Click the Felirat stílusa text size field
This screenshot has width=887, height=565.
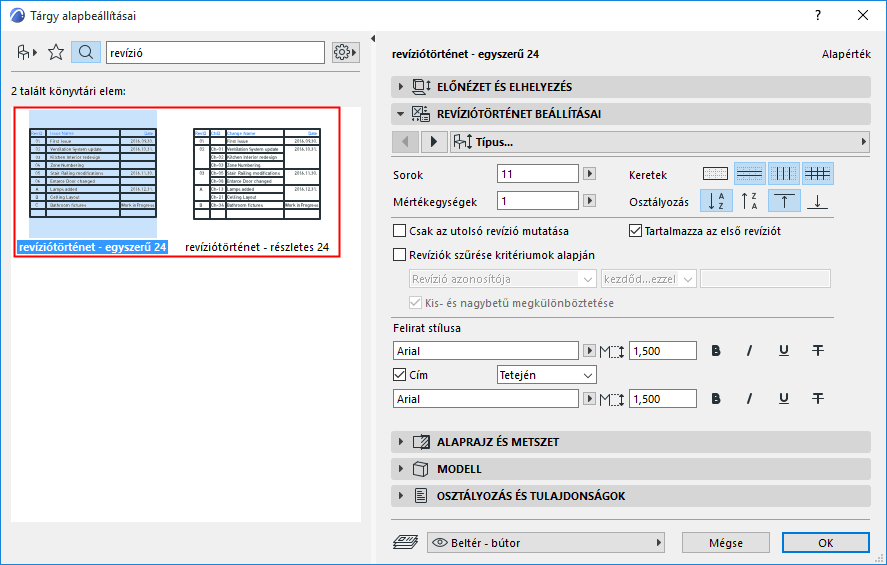point(663,351)
